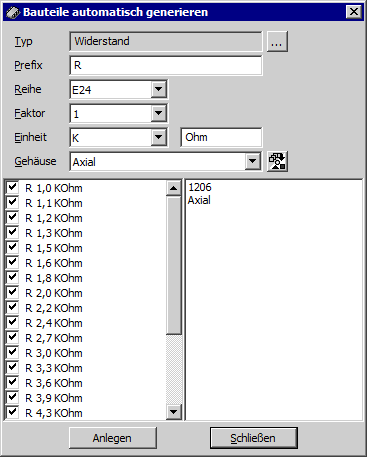Close the Bauteile automatisch generieren dialog
This screenshot has width=367, height=457.
[x=354, y=12]
